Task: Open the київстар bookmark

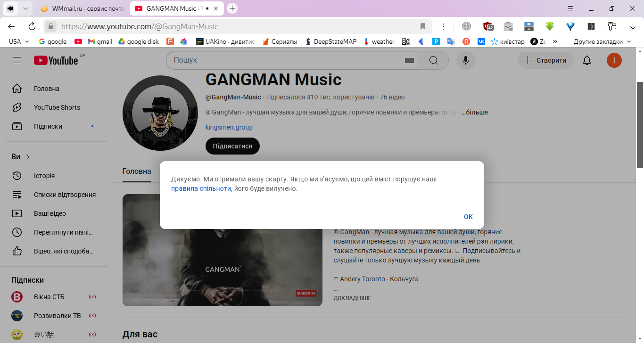Action: click(507, 41)
